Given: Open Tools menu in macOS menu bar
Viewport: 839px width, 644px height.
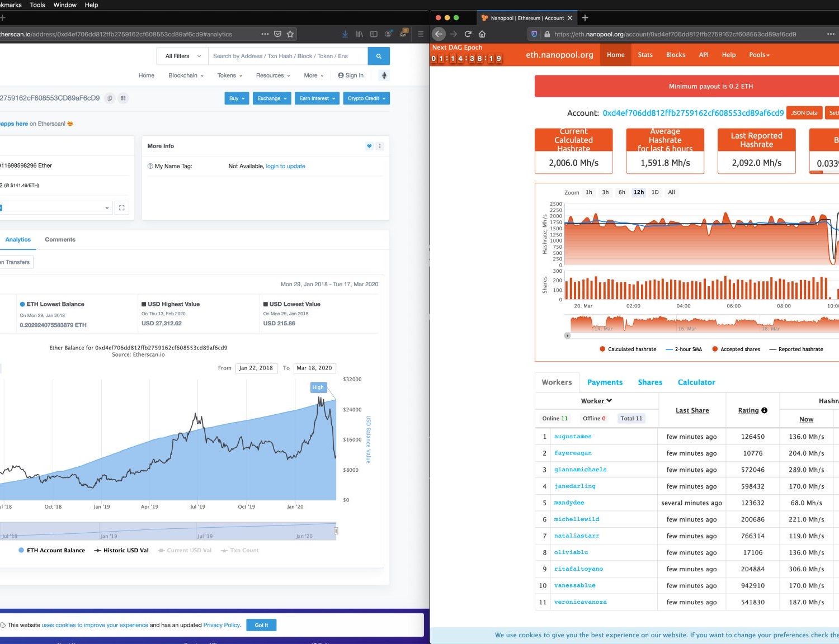Looking at the screenshot, I should click(x=37, y=5).
